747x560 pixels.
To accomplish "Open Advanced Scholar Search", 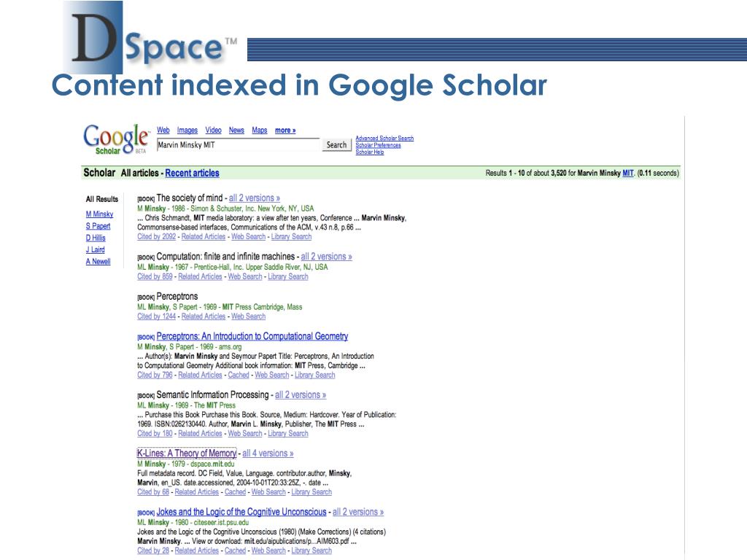I will click(384, 138).
